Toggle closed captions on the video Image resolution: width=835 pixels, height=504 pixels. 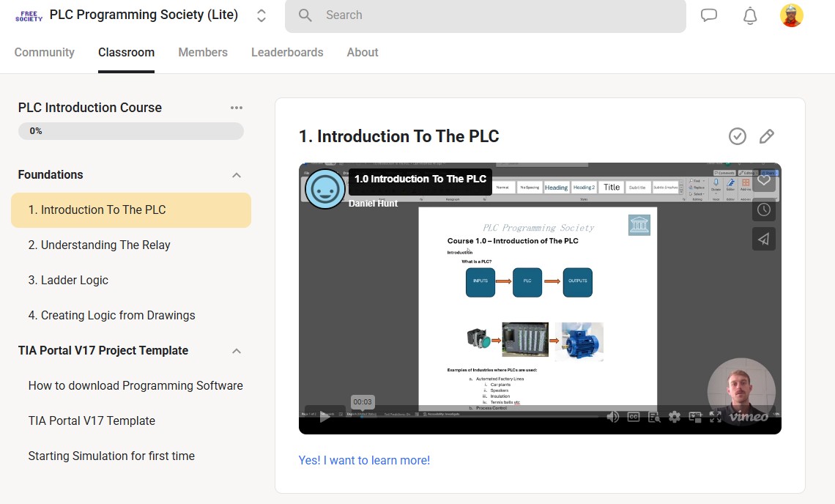pos(633,417)
